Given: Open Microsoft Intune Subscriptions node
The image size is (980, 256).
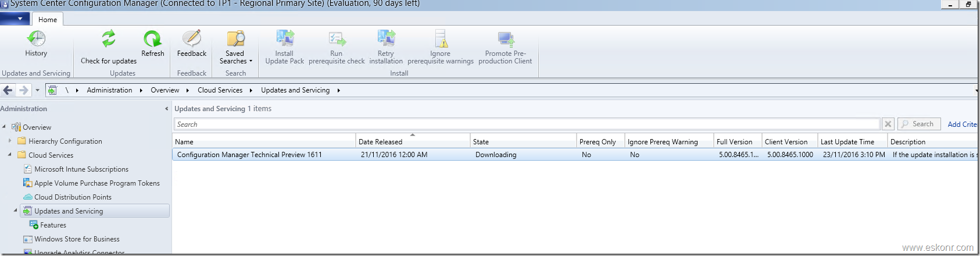Looking at the screenshot, I should pos(81,169).
